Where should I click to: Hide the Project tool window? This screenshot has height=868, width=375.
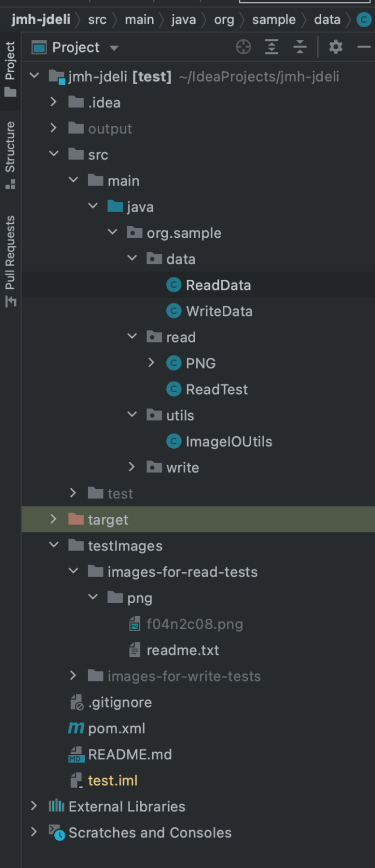point(364,47)
